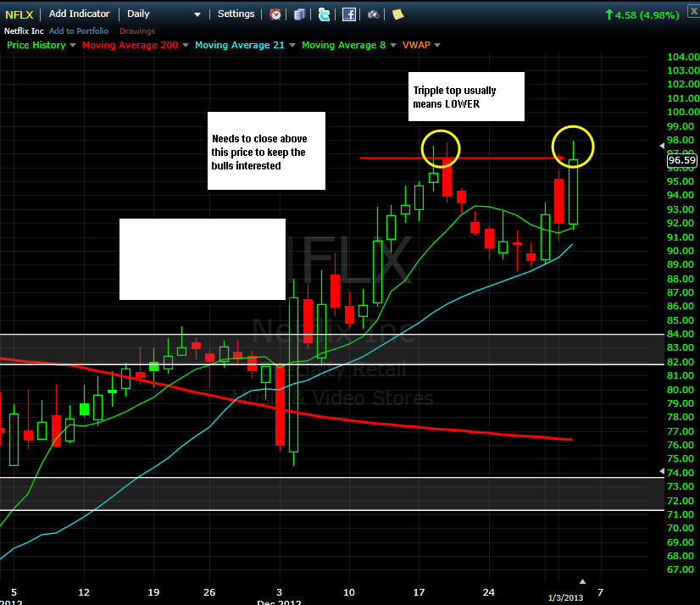Viewport: 700px width, 605px height.
Task: Click the 84.00 price axis label
Action: [x=681, y=334]
